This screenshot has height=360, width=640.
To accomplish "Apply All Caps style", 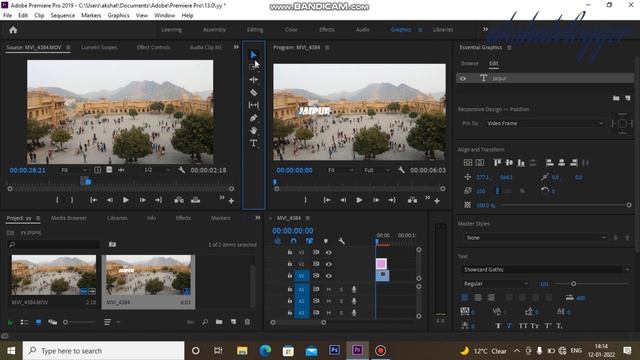I will point(523,326).
